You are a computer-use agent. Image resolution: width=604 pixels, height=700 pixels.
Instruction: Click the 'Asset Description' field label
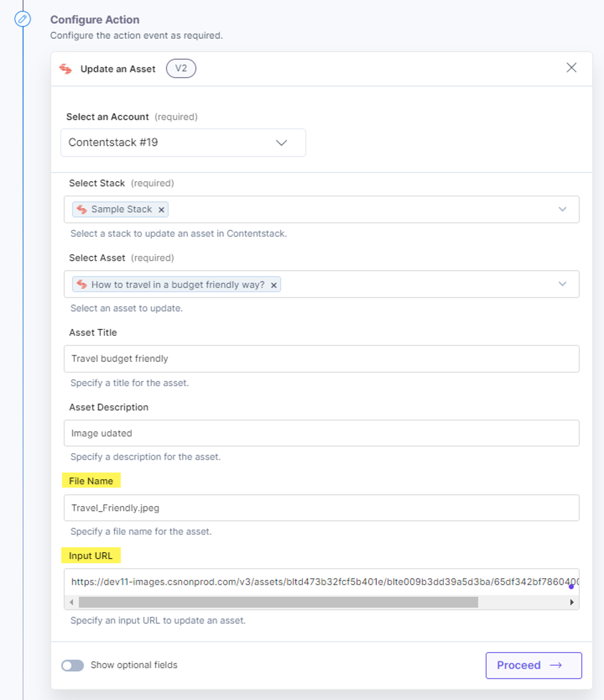tap(108, 407)
